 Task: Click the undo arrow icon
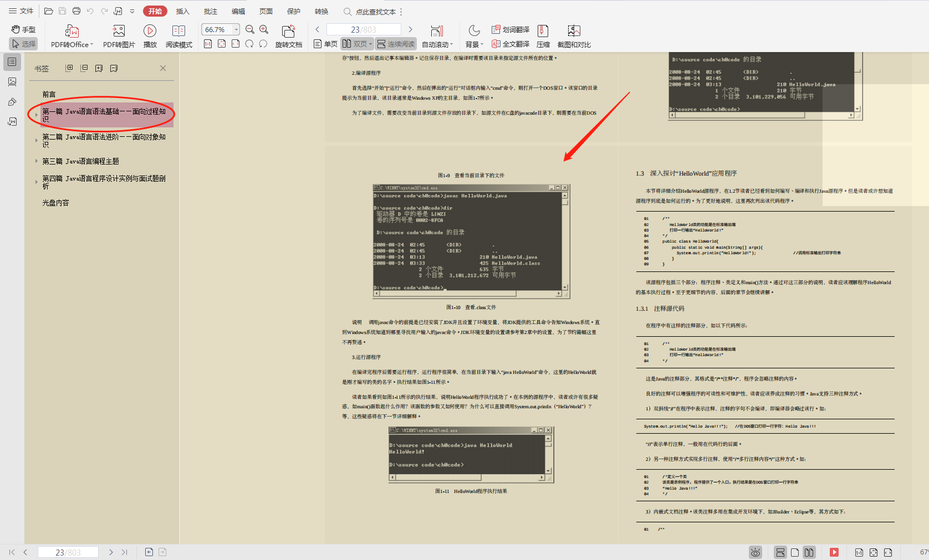[90, 11]
